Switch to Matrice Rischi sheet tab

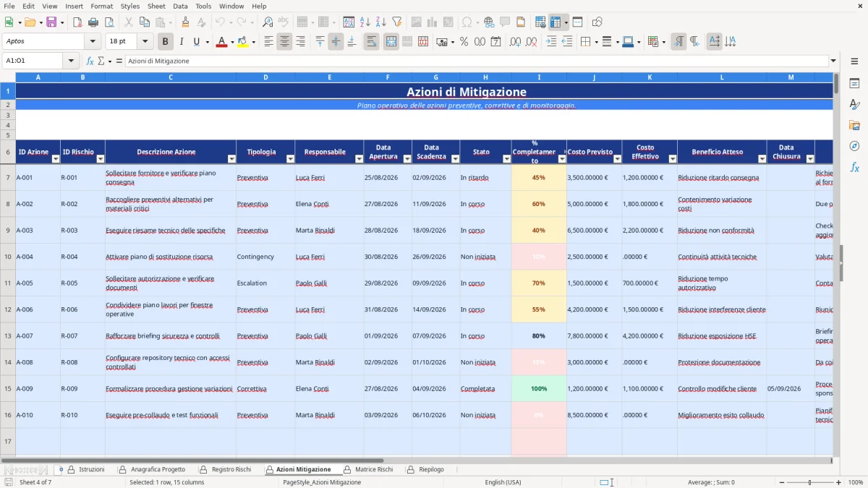pos(374,469)
